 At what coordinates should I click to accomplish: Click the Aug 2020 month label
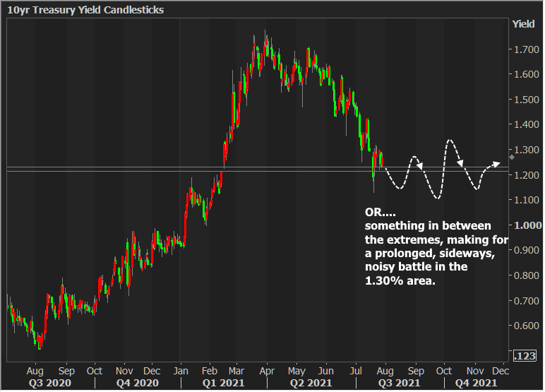[x=35, y=370]
